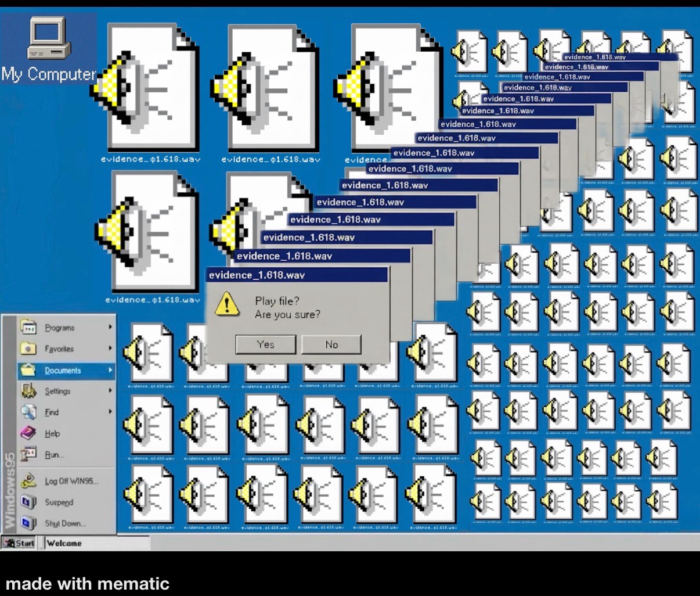Expand the Favorites submenu arrow
This screenshot has height=596, width=700.
point(110,349)
